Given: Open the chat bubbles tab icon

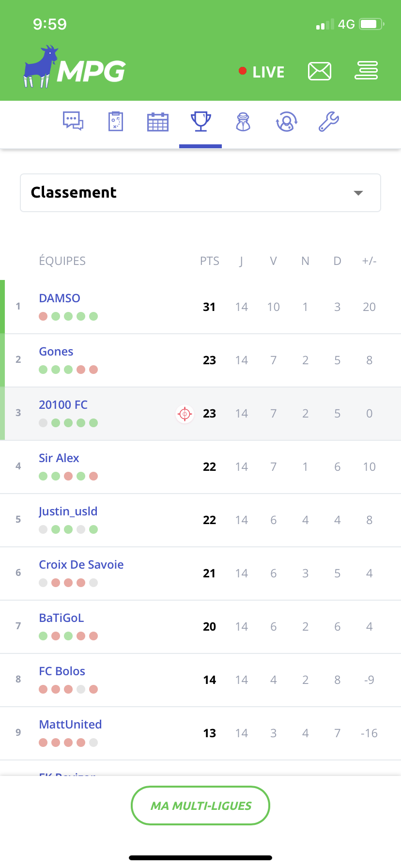Looking at the screenshot, I should (73, 121).
